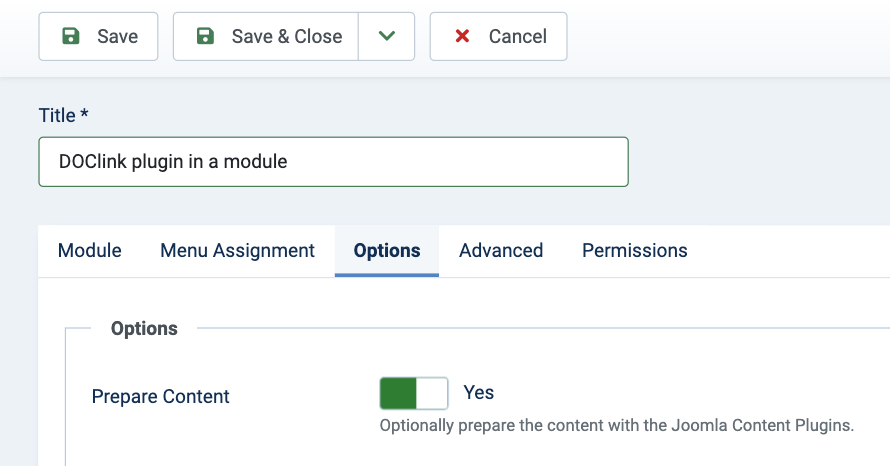The image size is (890, 466).
Task: Switch to the Module tab
Action: click(90, 251)
